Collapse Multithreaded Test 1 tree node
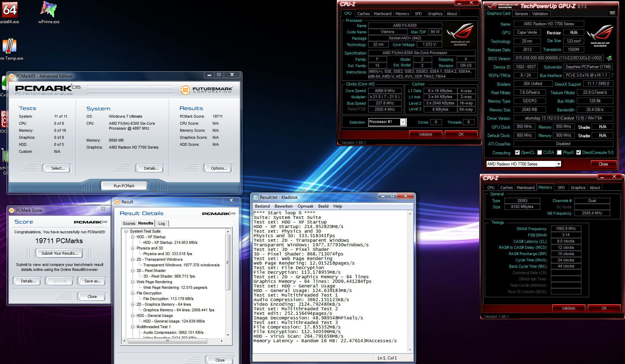 click(x=133, y=327)
